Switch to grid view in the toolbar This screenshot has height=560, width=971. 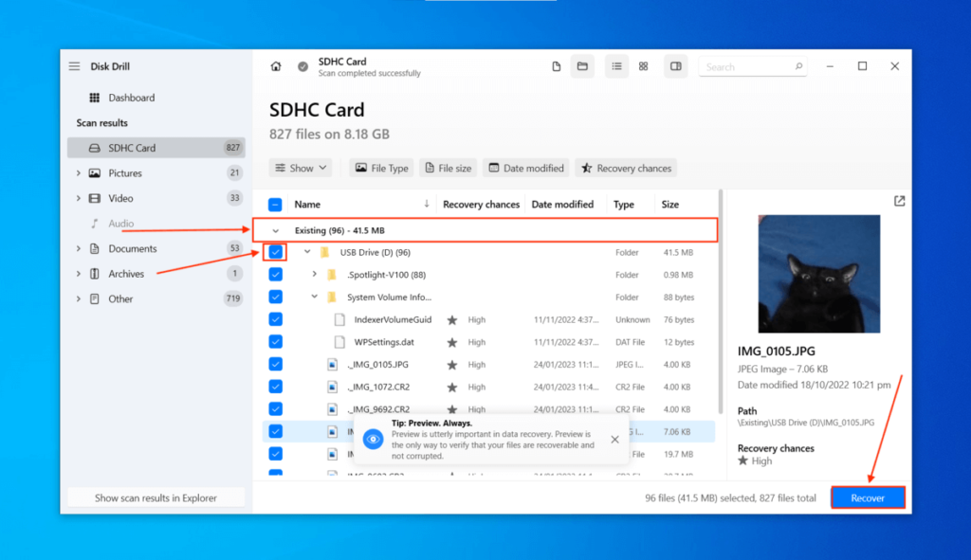point(644,66)
